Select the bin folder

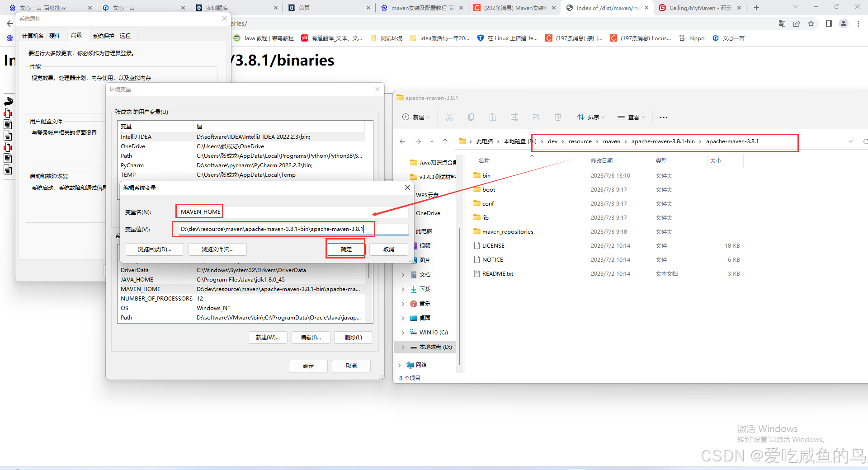[x=486, y=175]
